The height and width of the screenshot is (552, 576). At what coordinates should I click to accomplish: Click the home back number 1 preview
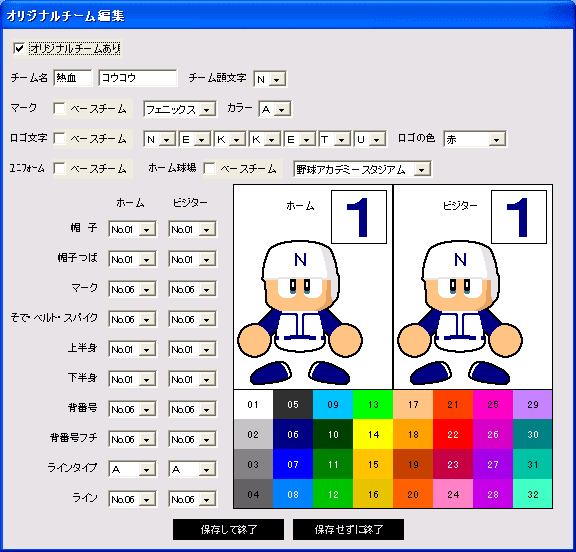pyautogui.click(x=359, y=217)
